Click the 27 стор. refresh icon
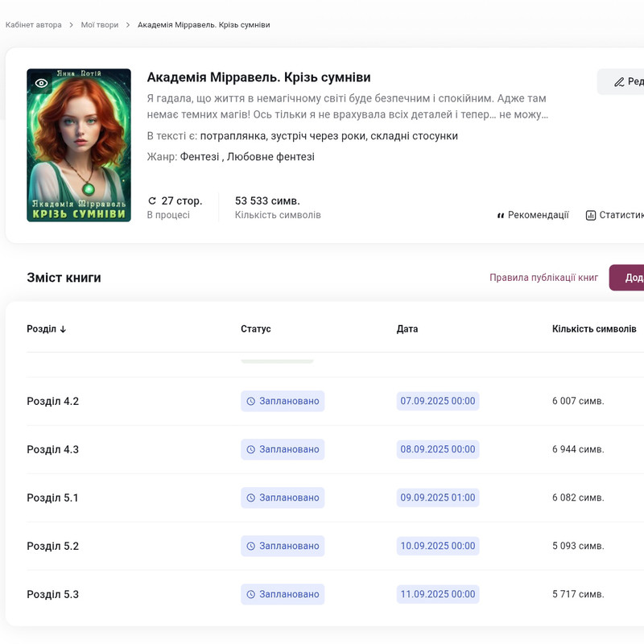This screenshot has width=644, height=644. [x=152, y=201]
